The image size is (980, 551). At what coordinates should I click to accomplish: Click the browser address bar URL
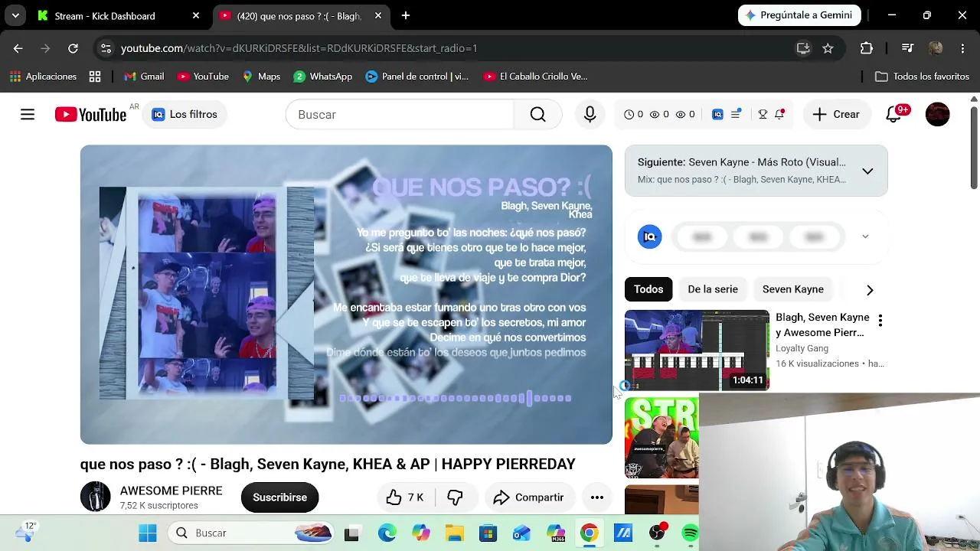coord(299,48)
